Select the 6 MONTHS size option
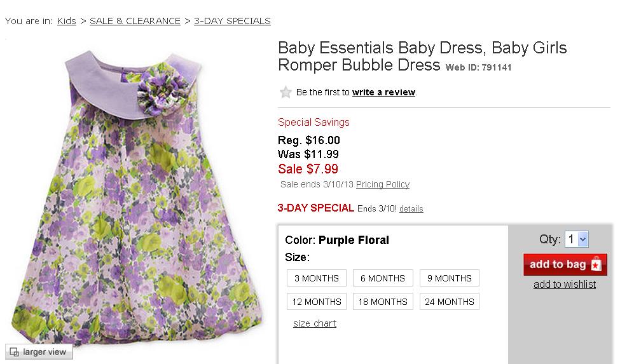 383,278
